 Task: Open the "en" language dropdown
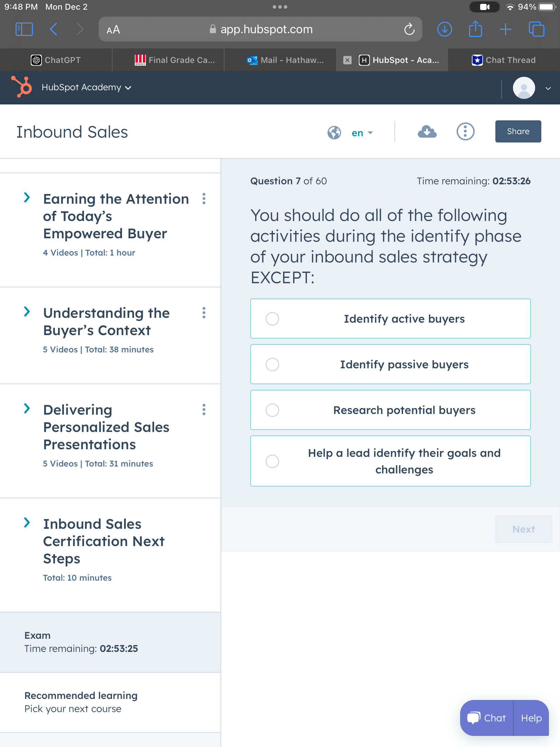pyautogui.click(x=362, y=133)
